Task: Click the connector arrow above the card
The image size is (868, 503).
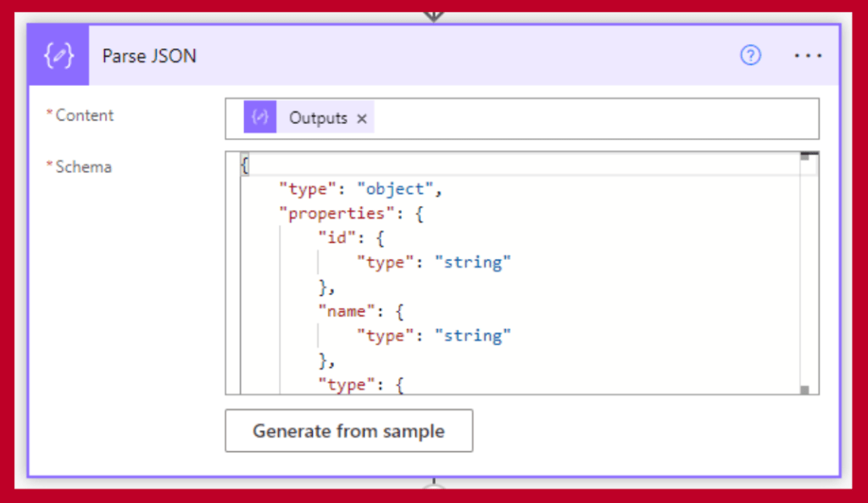Action: click(433, 14)
